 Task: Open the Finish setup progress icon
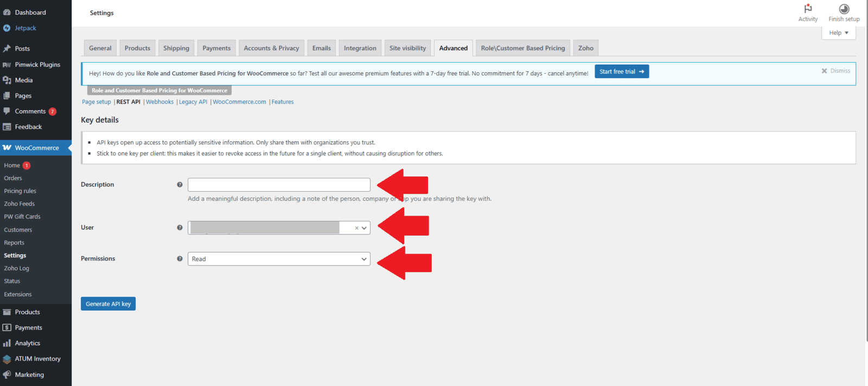pos(844,9)
